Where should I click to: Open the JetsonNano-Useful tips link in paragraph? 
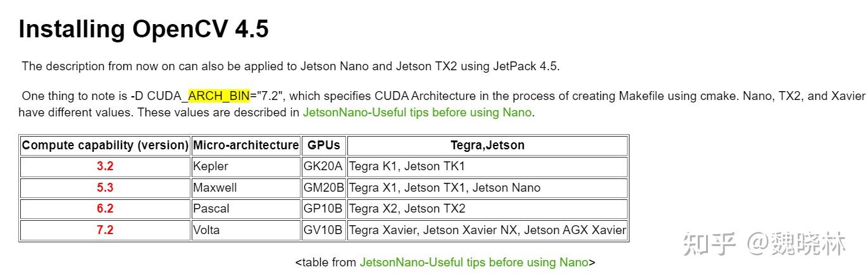tap(417, 113)
